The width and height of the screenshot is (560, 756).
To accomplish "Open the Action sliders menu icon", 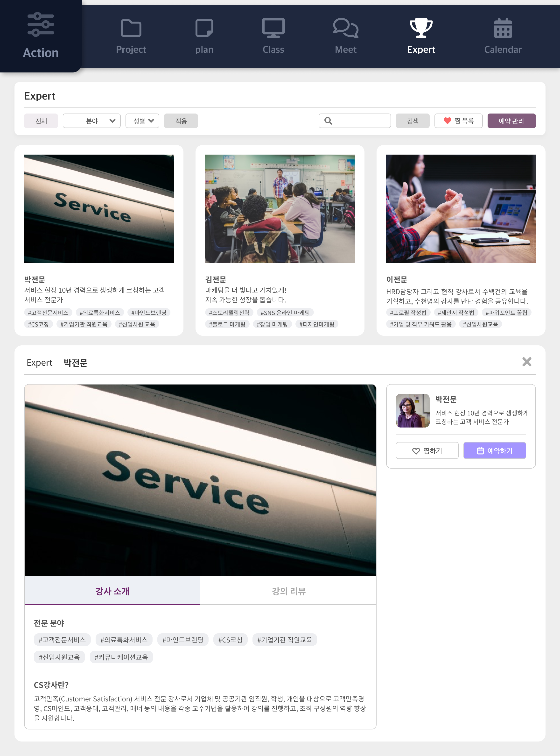I will point(41,24).
